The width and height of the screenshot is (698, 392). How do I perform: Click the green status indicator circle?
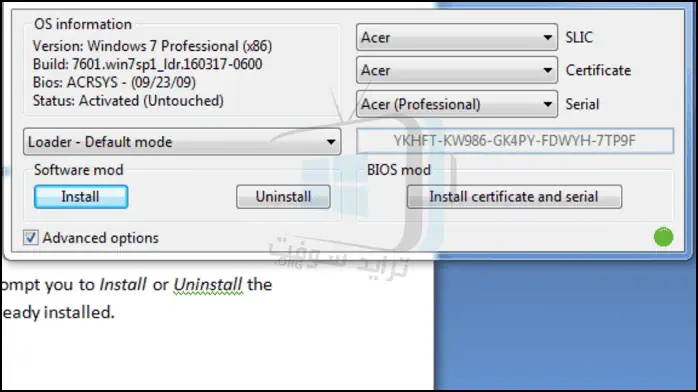click(x=663, y=237)
